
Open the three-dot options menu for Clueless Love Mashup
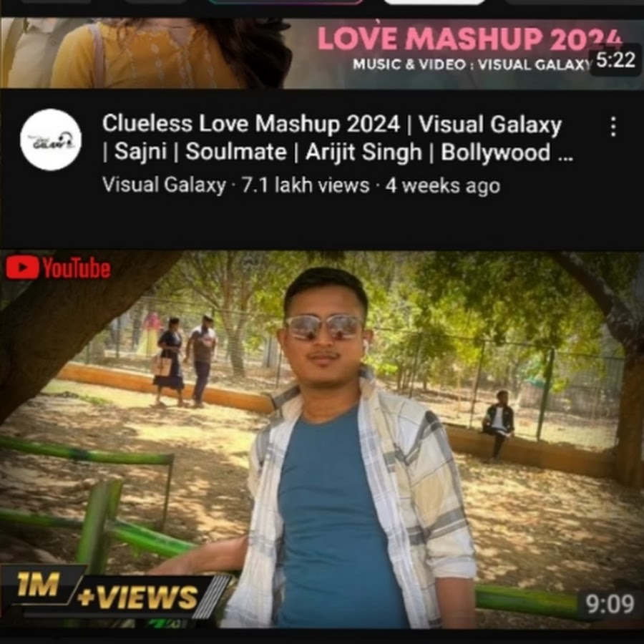point(613,127)
